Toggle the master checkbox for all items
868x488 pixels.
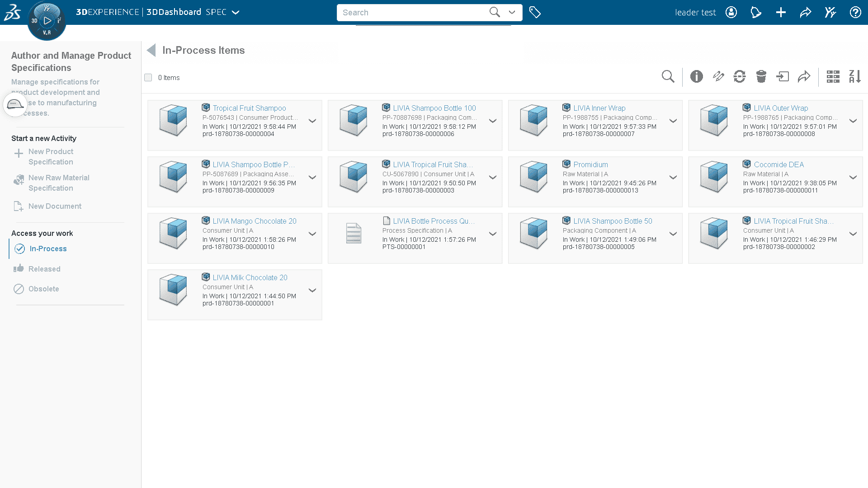(x=148, y=77)
